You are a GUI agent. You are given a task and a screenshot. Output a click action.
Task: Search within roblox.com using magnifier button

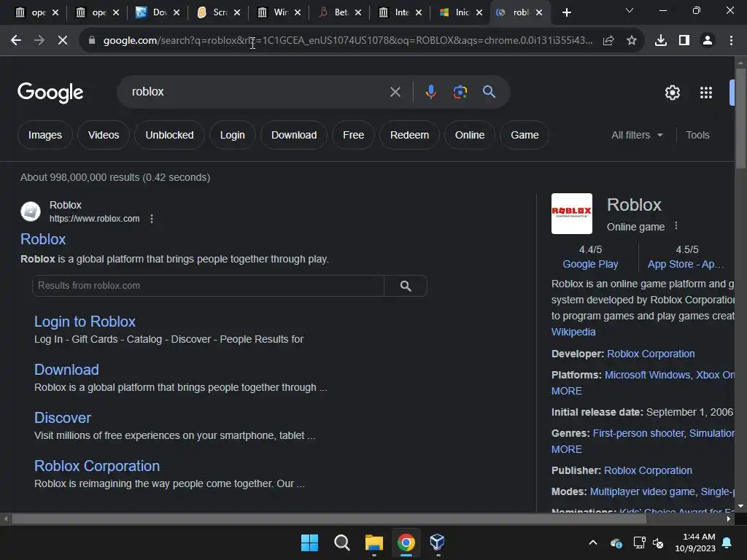(x=406, y=286)
